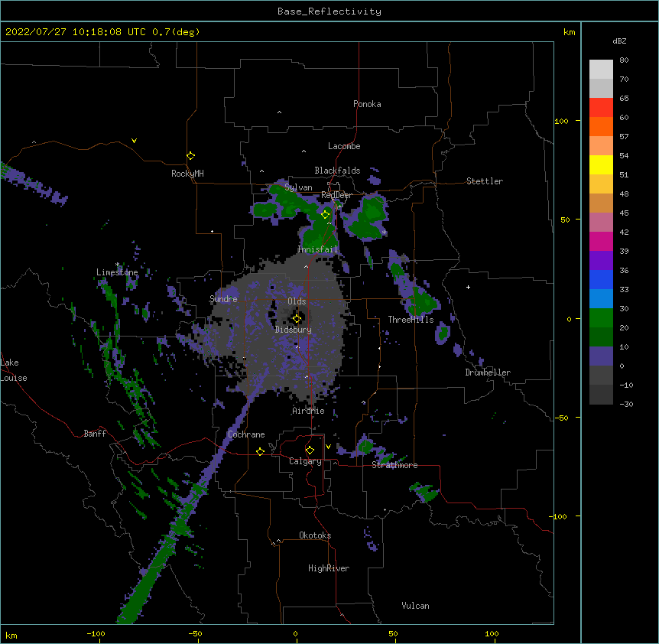Screen dimensions: 659x644
Task: Click the yellow marker above the Calgary label
Action: [310, 450]
